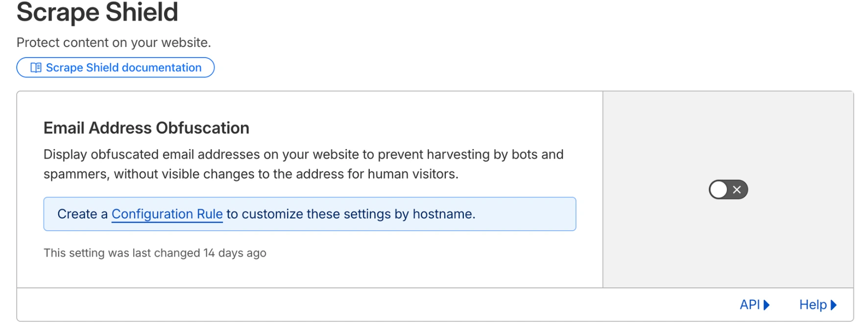Click the blue hostname customization info banner
The height and width of the screenshot is (334, 868).
pyautogui.click(x=524, y=214)
